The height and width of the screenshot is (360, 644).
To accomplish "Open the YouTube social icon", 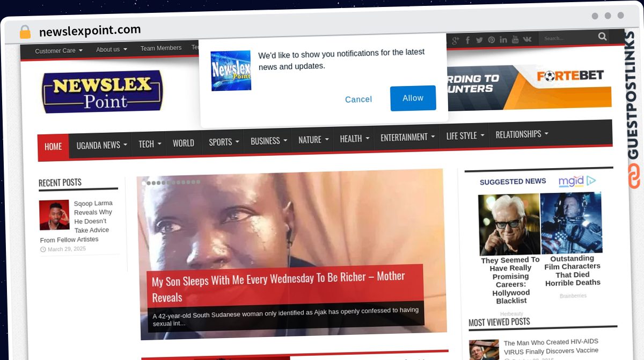I will [x=515, y=39].
